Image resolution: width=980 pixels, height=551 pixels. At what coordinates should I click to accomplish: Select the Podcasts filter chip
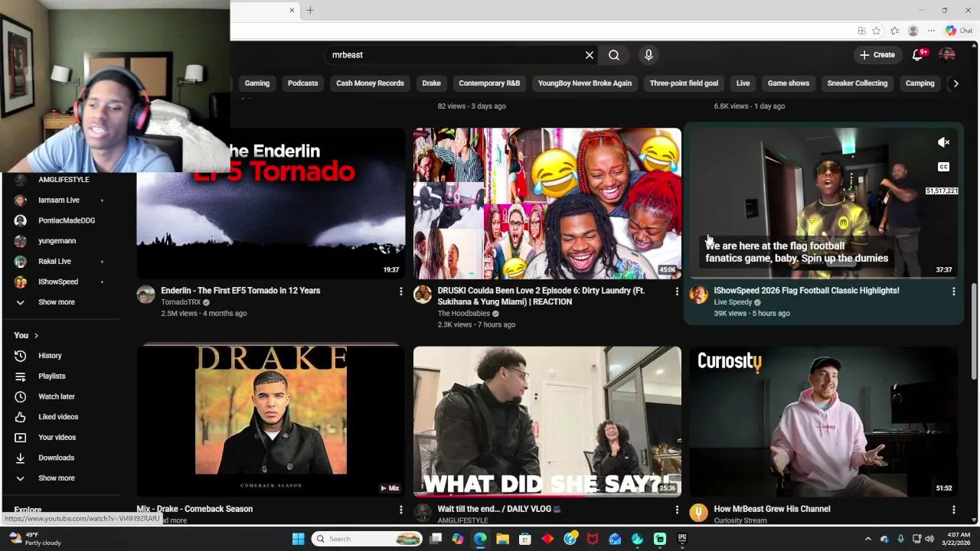[302, 83]
